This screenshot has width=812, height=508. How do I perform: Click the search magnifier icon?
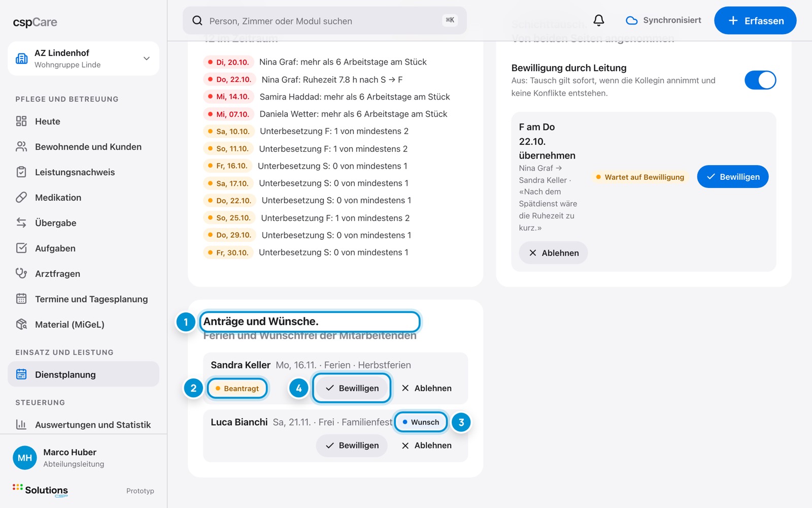(x=197, y=20)
